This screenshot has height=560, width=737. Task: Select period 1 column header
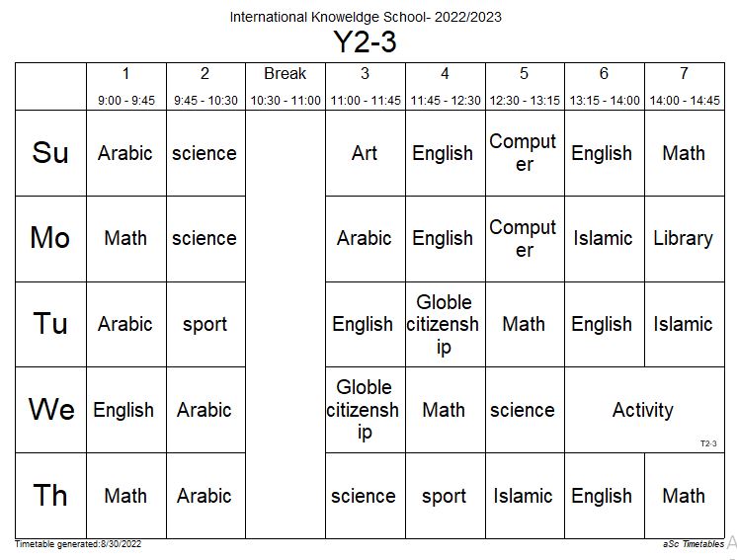[x=126, y=87]
